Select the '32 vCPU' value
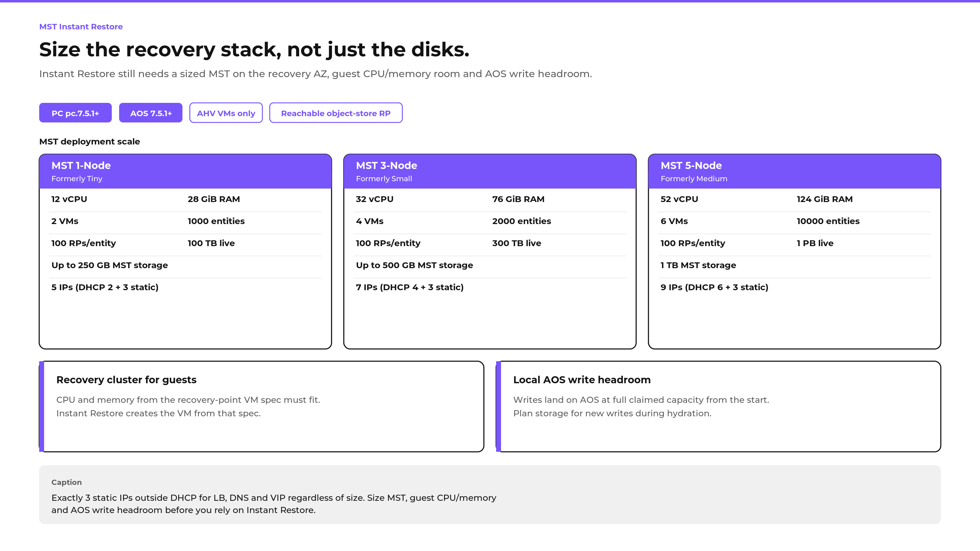This screenshot has height=551, width=980. coord(375,199)
